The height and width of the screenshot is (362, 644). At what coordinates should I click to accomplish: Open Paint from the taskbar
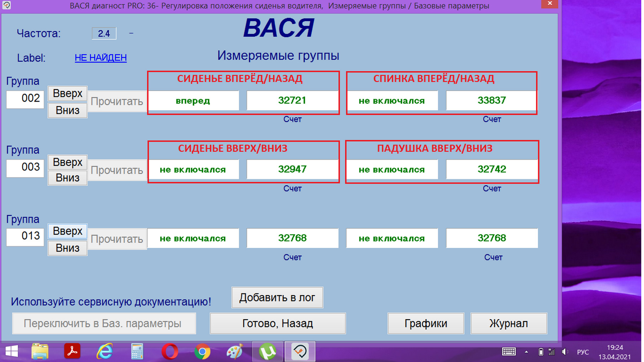point(235,352)
